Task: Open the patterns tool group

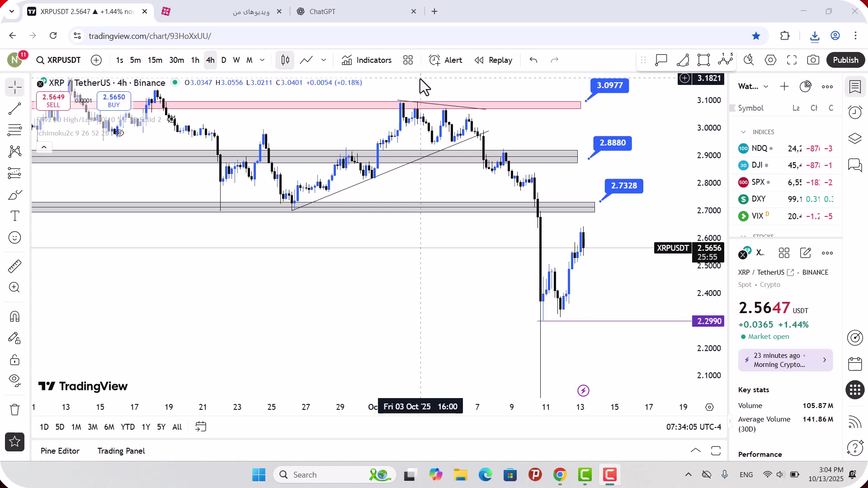Action: point(15,151)
